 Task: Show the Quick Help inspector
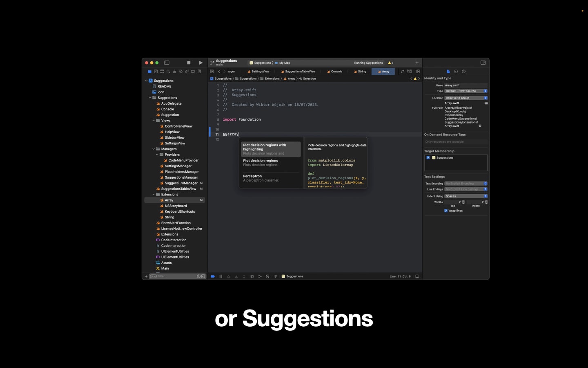[463, 72]
